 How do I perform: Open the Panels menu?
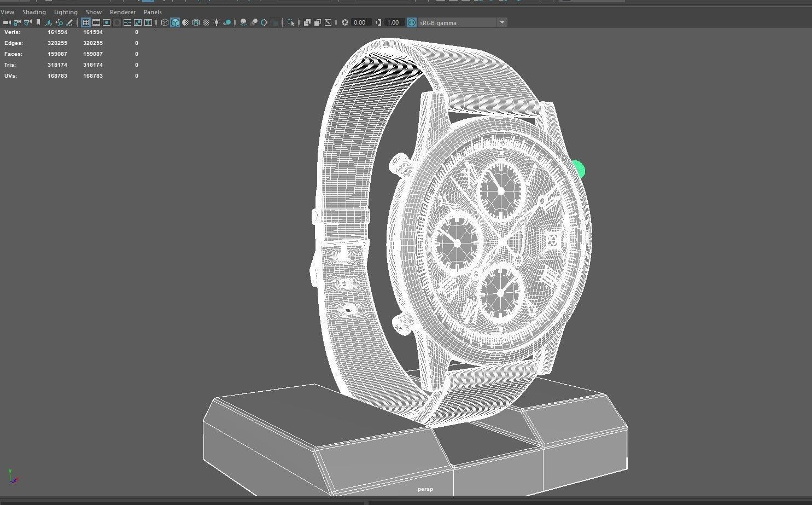point(153,12)
